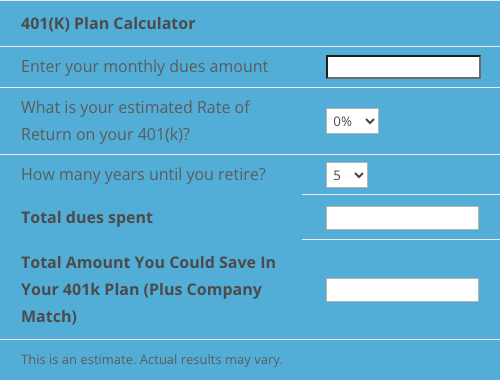Click the 'How many years until you retire?' label
This screenshot has height=380, width=500.
[143, 175]
